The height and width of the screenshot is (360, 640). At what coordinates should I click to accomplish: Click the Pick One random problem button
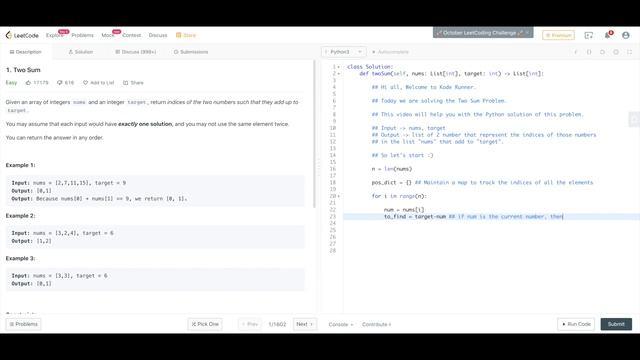point(205,324)
